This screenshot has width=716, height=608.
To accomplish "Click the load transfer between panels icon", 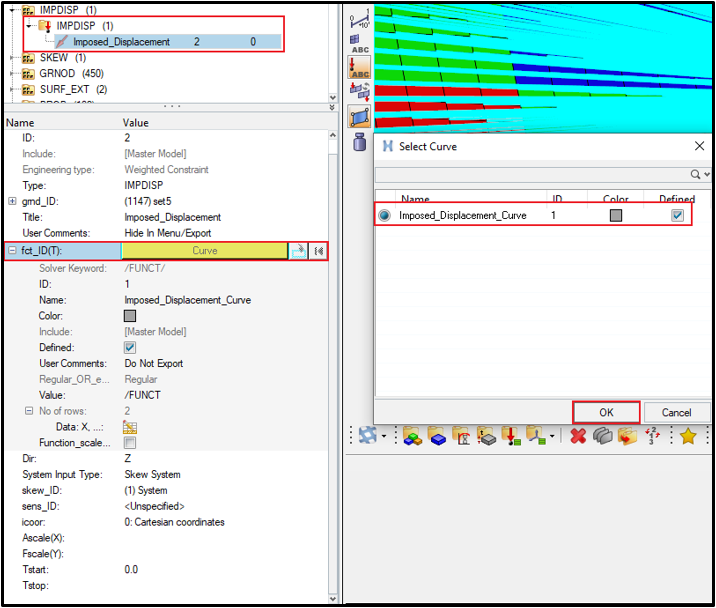I will click(x=359, y=91).
